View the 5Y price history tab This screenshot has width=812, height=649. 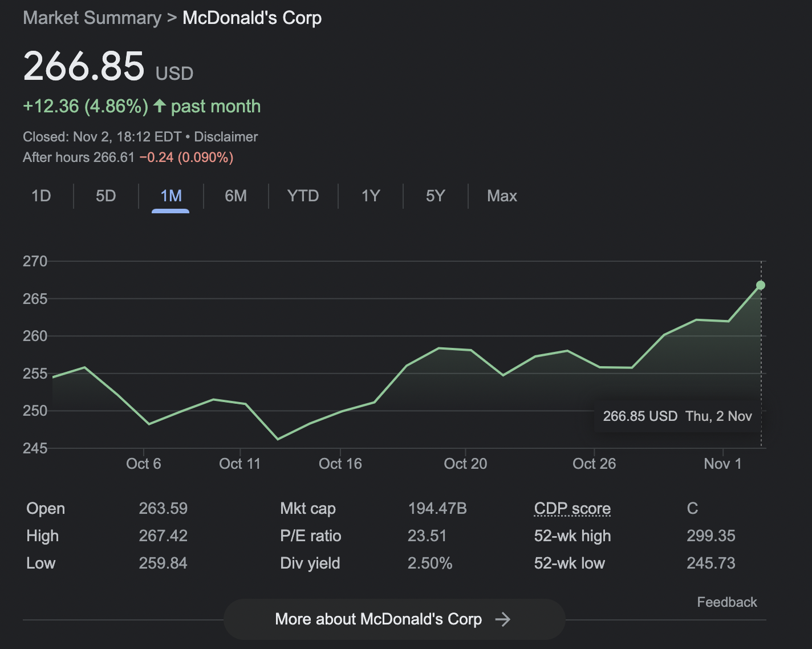click(435, 196)
